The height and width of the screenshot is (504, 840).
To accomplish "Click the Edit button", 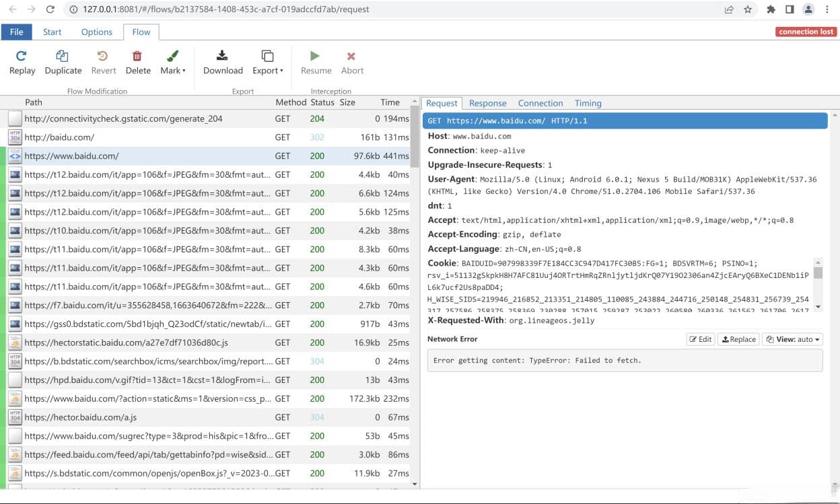I will click(x=701, y=339).
